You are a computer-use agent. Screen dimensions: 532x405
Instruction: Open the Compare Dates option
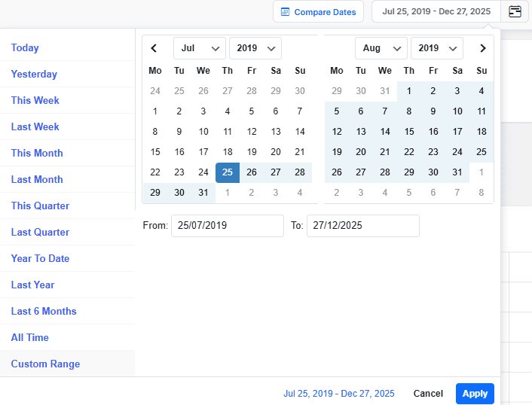pos(318,12)
